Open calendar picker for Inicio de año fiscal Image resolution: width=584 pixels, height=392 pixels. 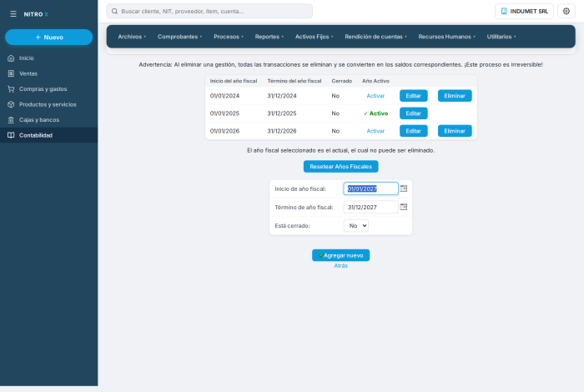[403, 188]
